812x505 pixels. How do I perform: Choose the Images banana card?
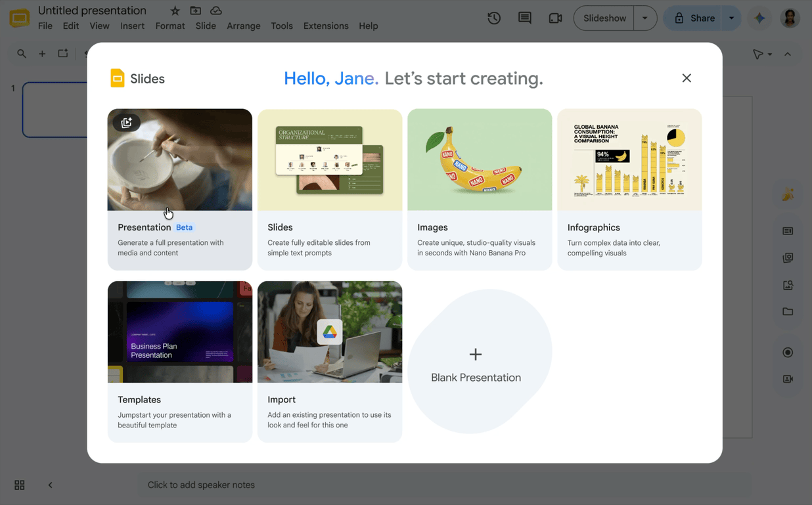[x=480, y=189]
